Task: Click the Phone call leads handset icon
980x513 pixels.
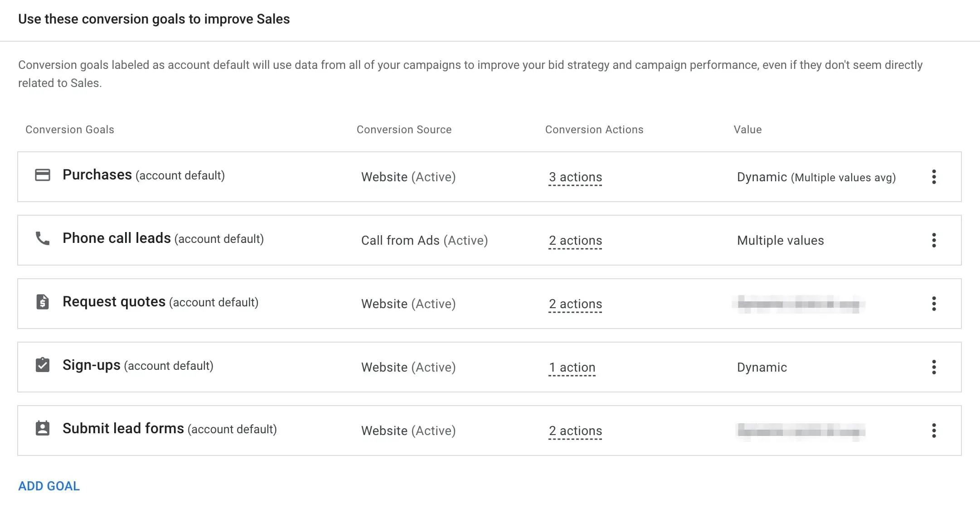Action: click(x=43, y=238)
